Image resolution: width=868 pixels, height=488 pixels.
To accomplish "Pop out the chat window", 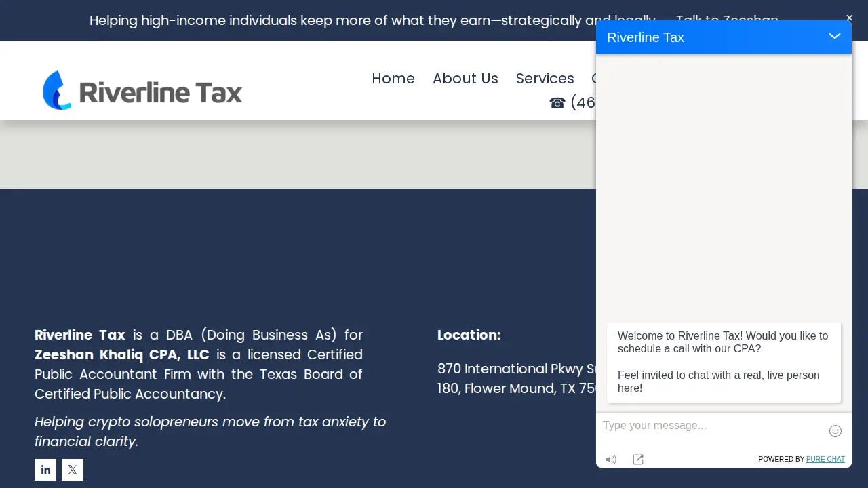I will [638, 460].
